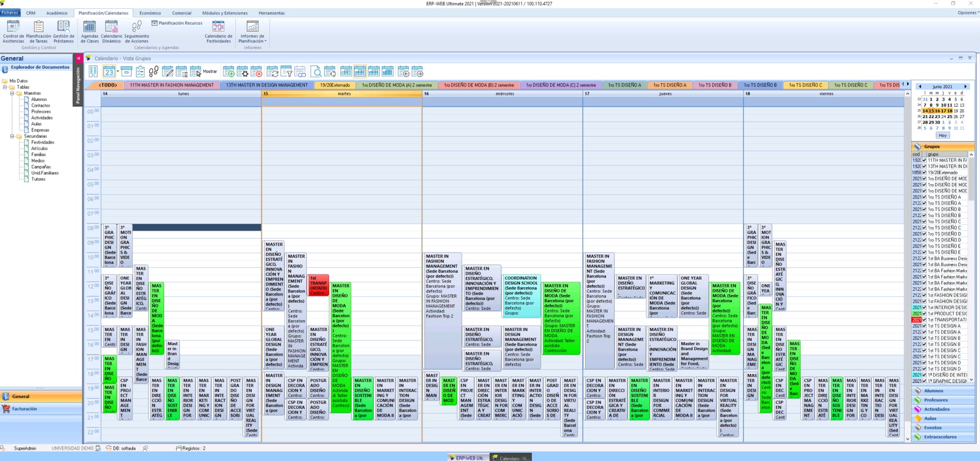Select the 1ro TS DISEÑO C yellow tab

click(x=805, y=85)
